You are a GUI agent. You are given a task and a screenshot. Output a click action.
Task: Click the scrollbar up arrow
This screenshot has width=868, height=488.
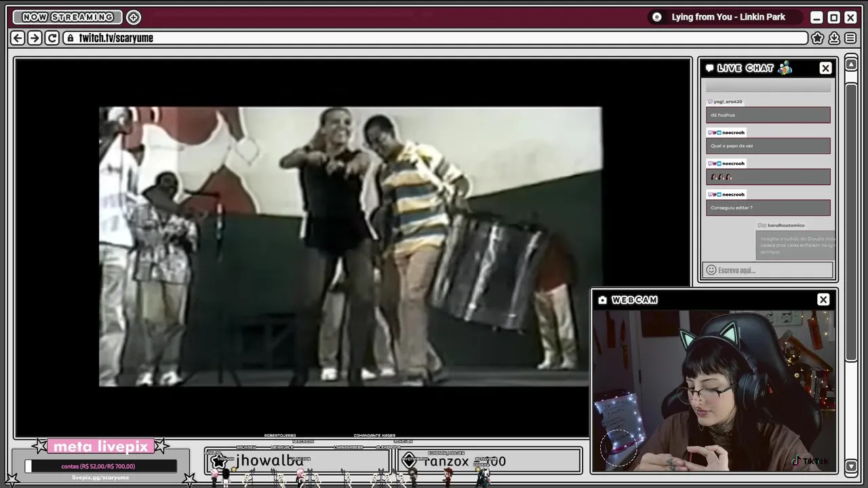852,64
